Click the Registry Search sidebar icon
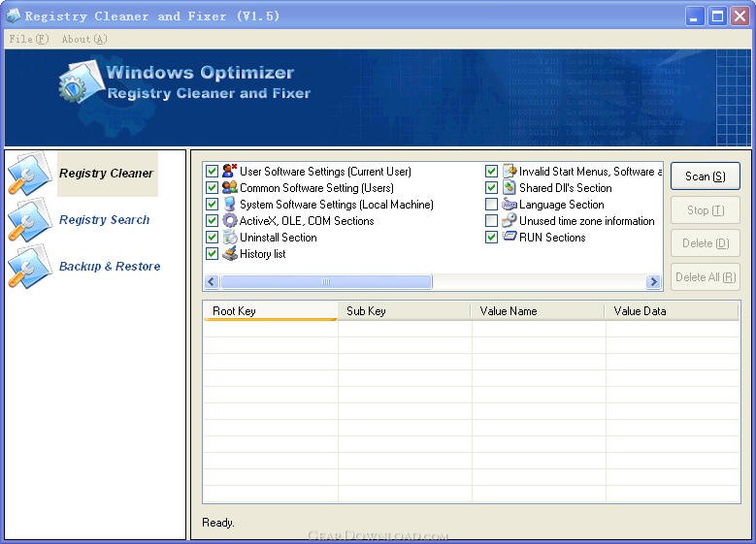756x544 pixels. click(30, 220)
